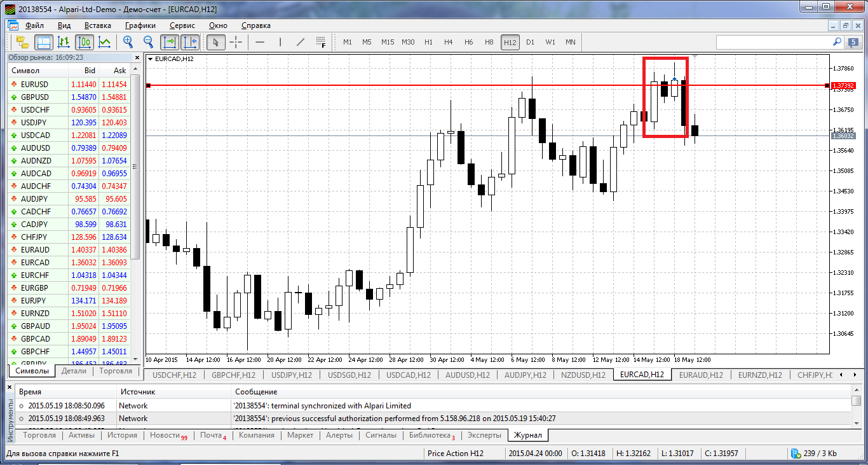Open the Вставка menu
Screen dimensions: 868x465
pos(97,25)
